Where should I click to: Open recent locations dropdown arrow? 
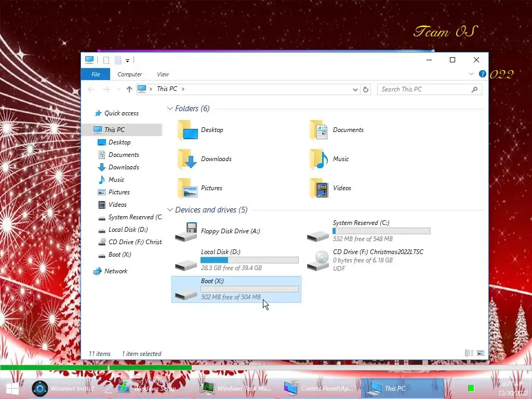pos(118,89)
